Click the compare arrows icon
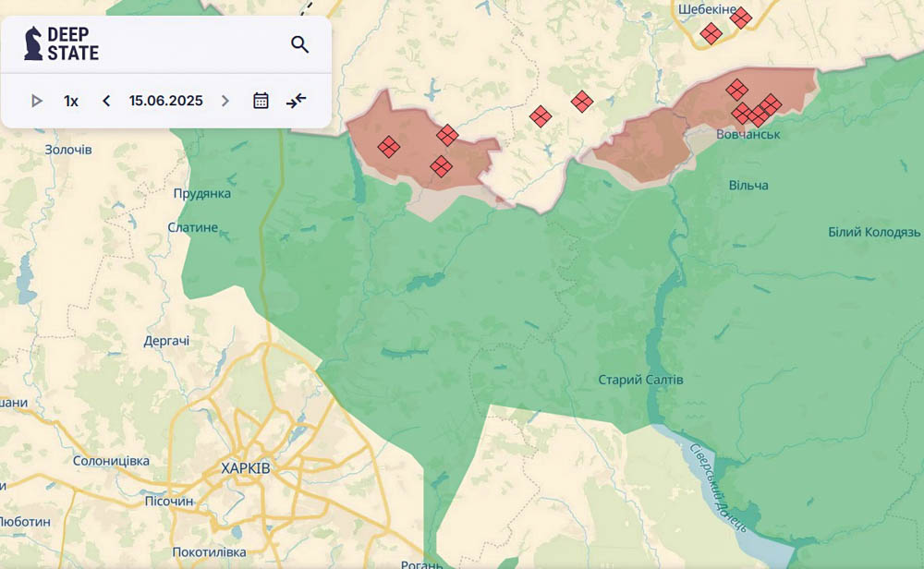The width and height of the screenshot is (924, 569). 297,101
